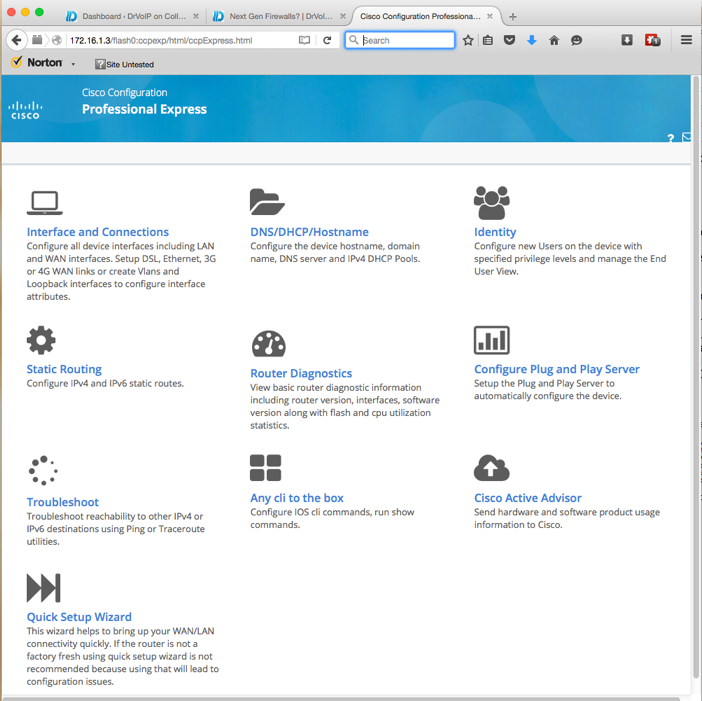702x701 pixels.
Task: Click the open folder icon for DNS/DHCP/Hostname
Action: click(x=267, y=202)
